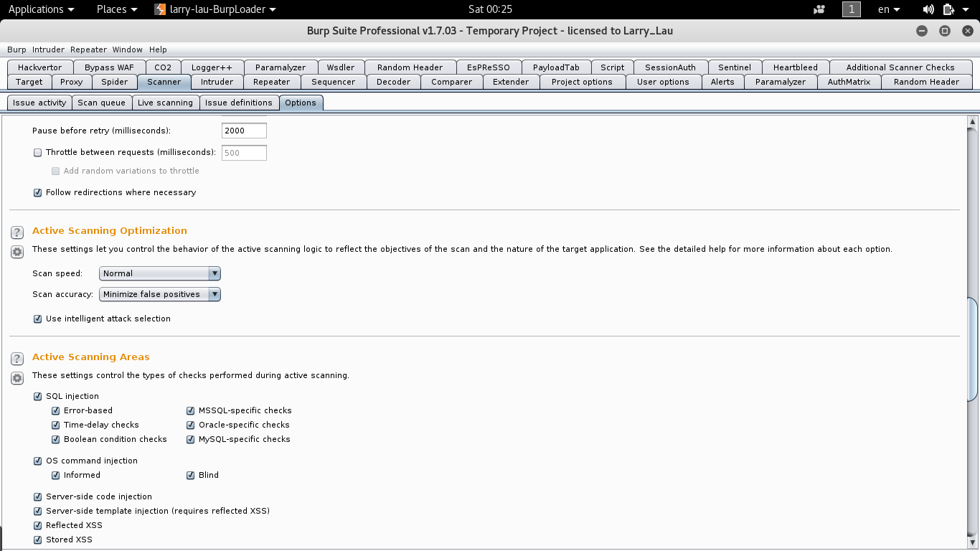Image resolution: width=980 pixels, height=551 pixels.
Task: Uncheck Reflected XSS
Action: click(38, 526)
